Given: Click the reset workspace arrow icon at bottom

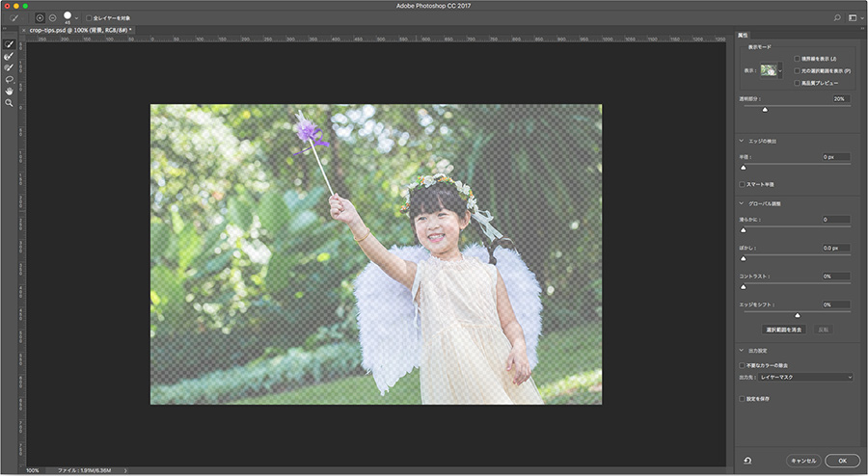Looking at the screenshot, I should click(x=747, y=460).
